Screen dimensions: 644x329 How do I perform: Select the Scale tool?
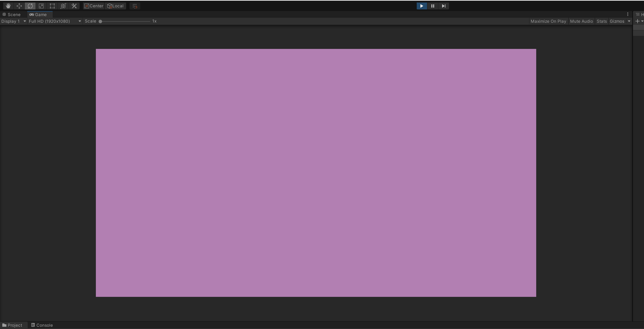pos(41,6)
